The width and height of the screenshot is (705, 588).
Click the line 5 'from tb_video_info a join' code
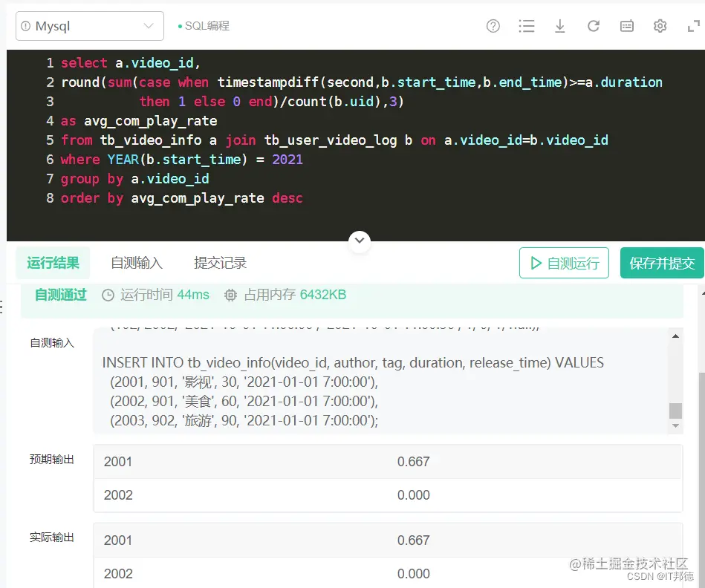158,140
